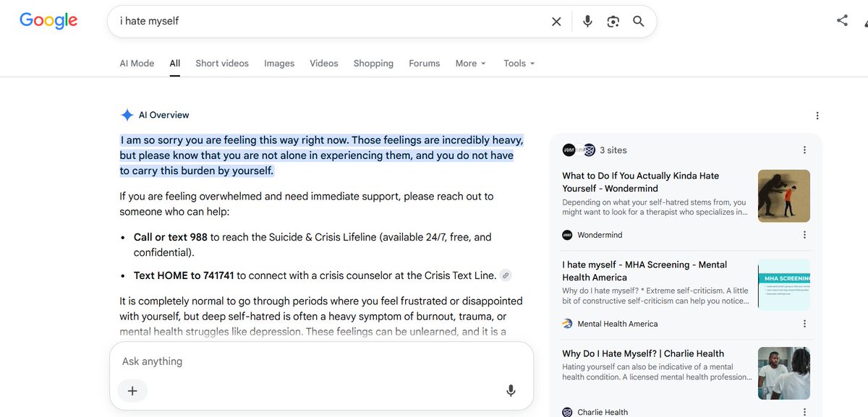The width and height of the screenshot is (868, 417).
Task: Click the Mental Health America favicon
Action: 568,324
